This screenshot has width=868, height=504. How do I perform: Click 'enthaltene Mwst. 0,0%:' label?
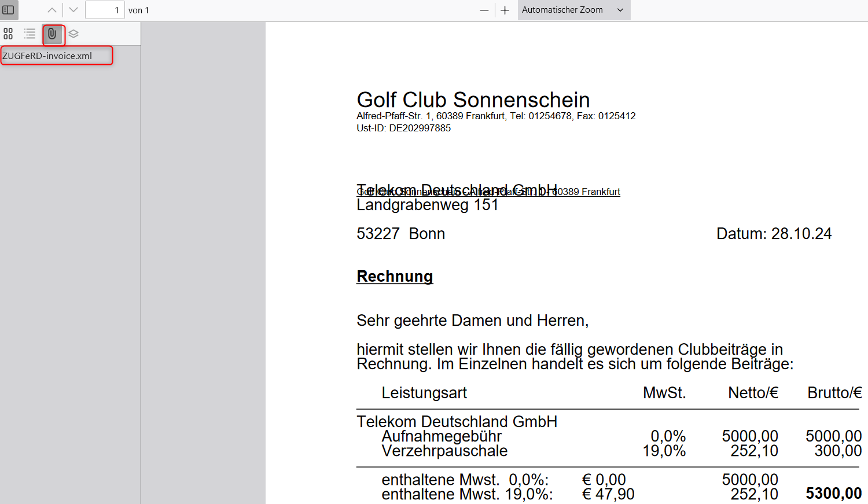465,480
